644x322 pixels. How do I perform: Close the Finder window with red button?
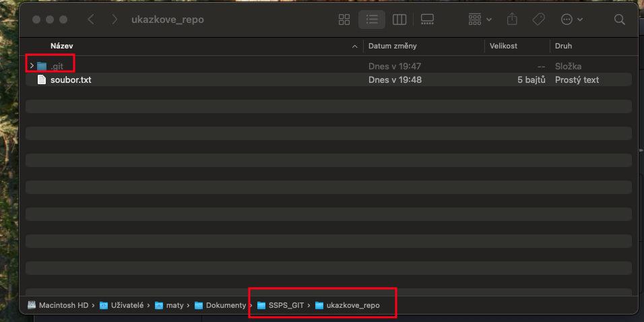coord(36,20)
